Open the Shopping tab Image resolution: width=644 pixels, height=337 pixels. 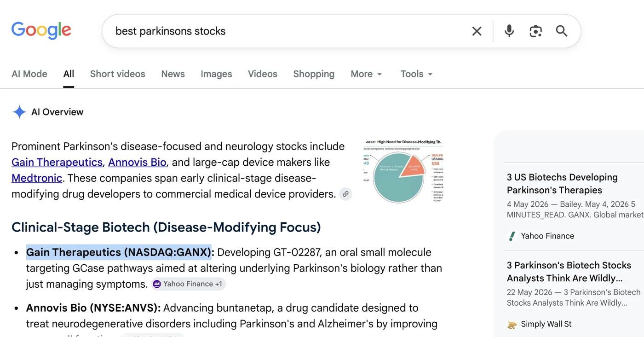point(314,74)
